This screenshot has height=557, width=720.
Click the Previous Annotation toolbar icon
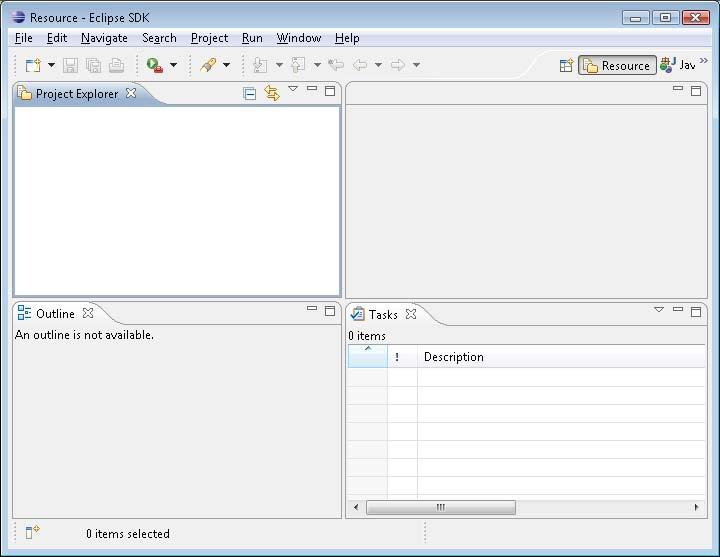(x=298, y=65)
